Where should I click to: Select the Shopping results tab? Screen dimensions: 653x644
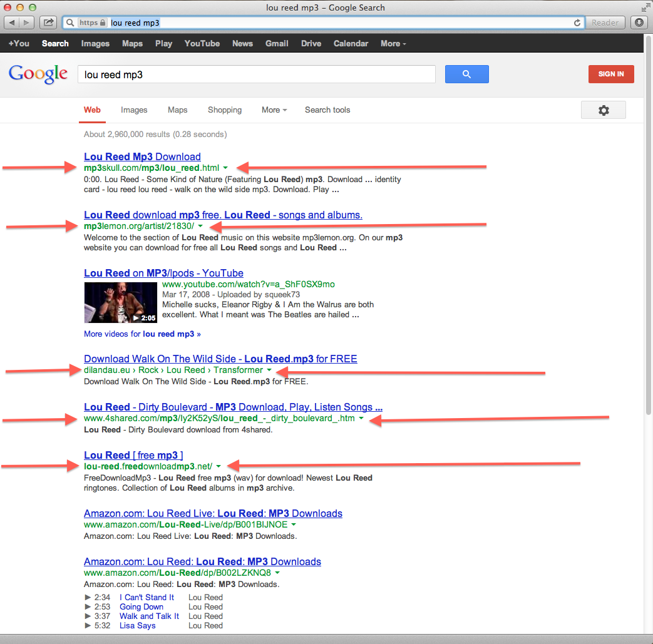point(224,110)
